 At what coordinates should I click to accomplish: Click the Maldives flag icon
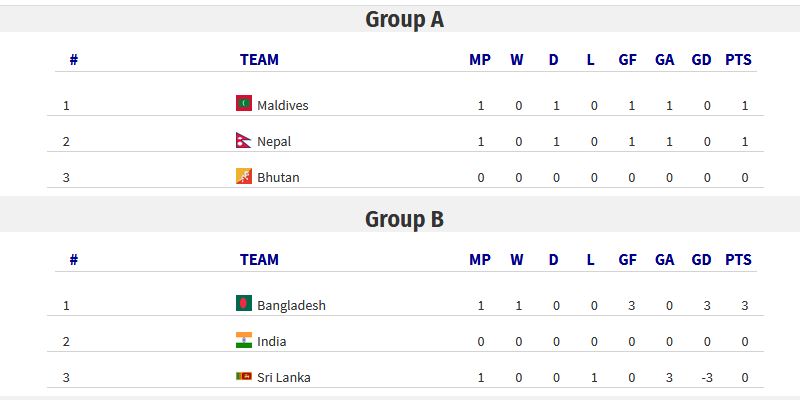point(244,103)
